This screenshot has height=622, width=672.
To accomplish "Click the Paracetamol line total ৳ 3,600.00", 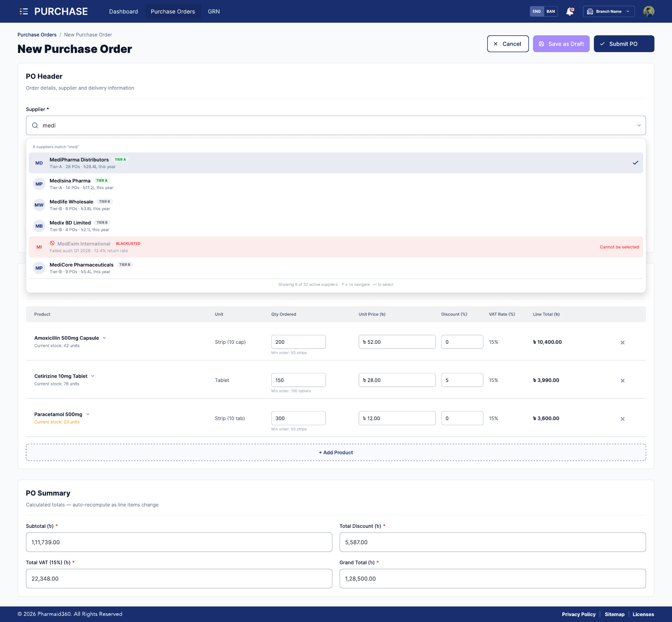I will (546, 419).
